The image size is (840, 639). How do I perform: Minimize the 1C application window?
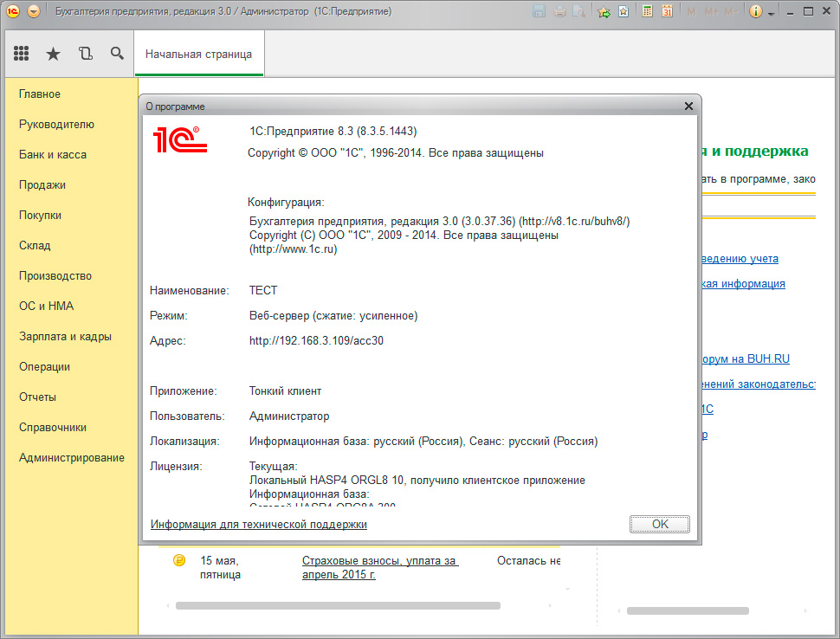click(790, 12)
